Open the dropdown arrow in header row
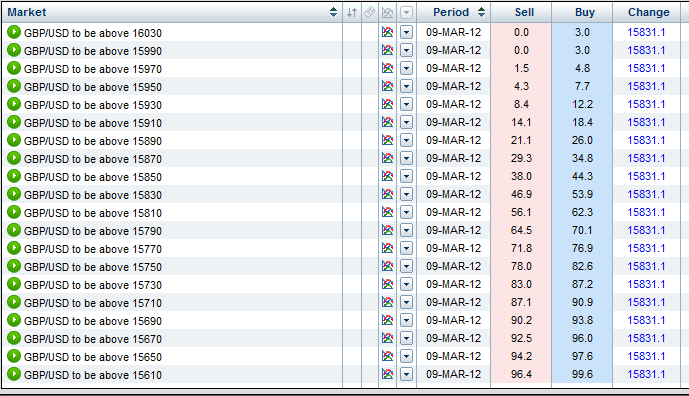Viewport: 689px width, 396px height. [406, 12]
